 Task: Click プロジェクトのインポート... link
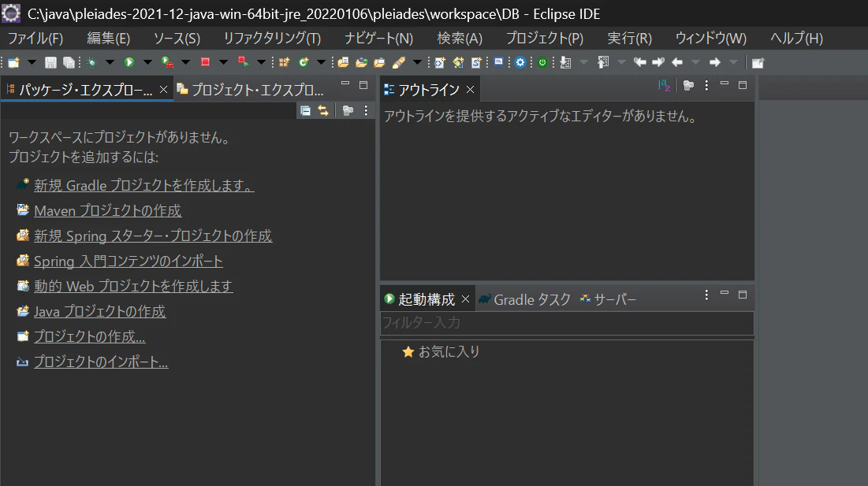click(x=101, y=362)
